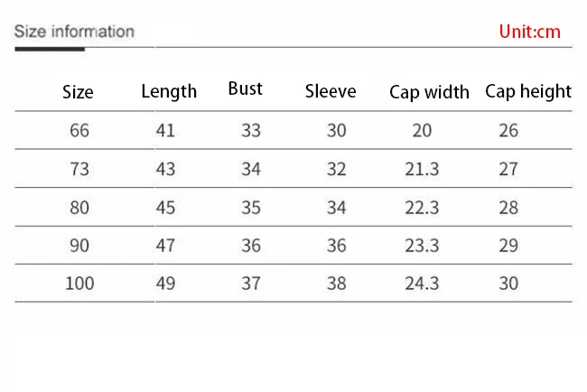Select size 80 row label

click(x=79, y=207)
